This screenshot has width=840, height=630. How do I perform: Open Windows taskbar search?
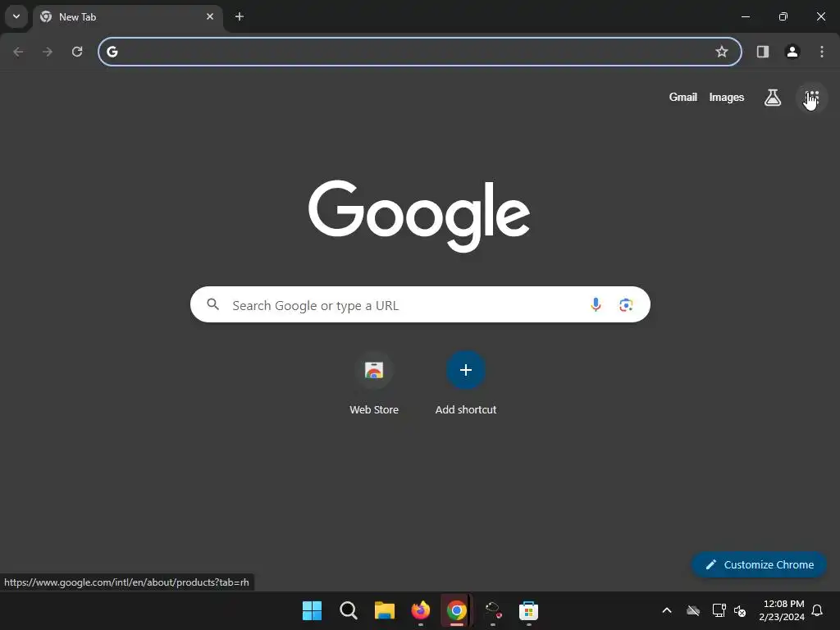click(x=348, y=610)
